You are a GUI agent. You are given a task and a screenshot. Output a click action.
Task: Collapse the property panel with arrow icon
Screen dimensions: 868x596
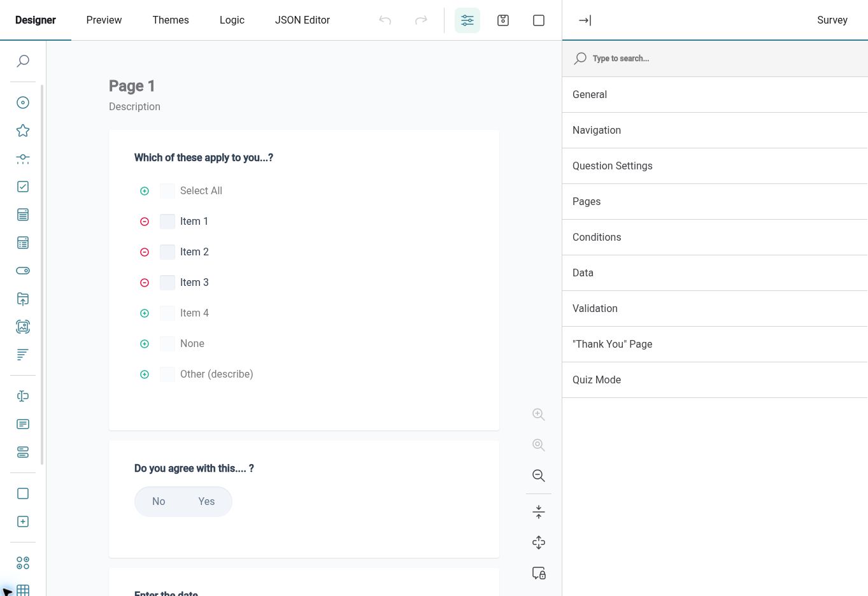585,20
